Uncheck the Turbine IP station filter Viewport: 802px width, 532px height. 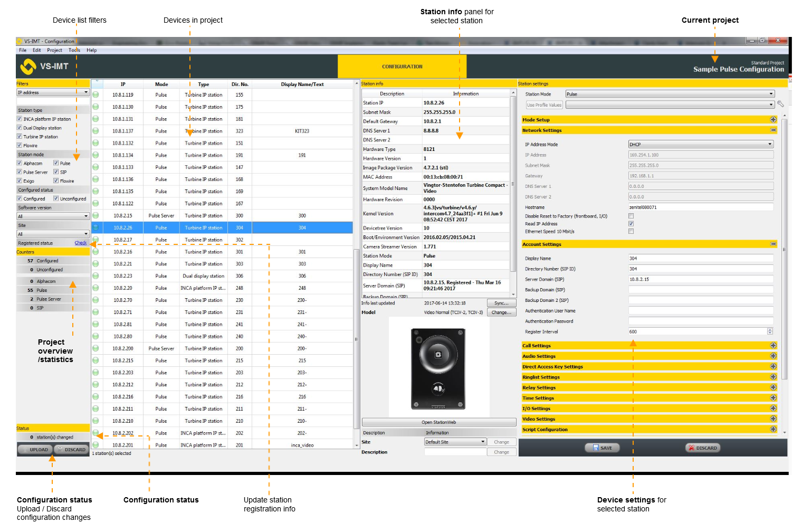(x=20, y=137)
